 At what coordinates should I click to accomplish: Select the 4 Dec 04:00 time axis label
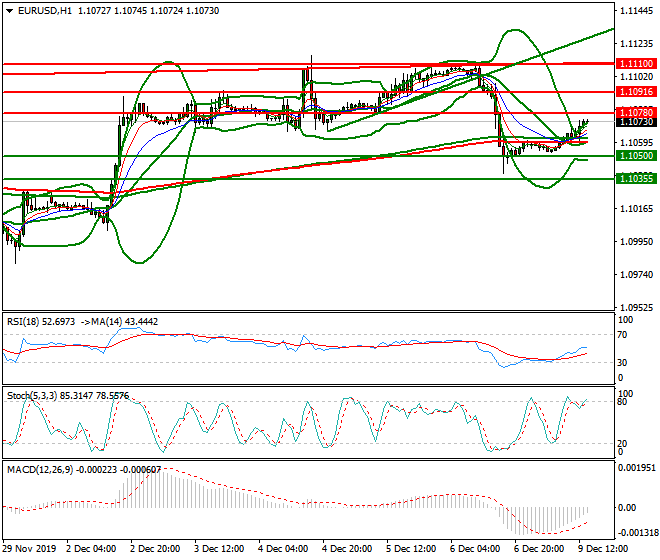(x=283, y=549)
